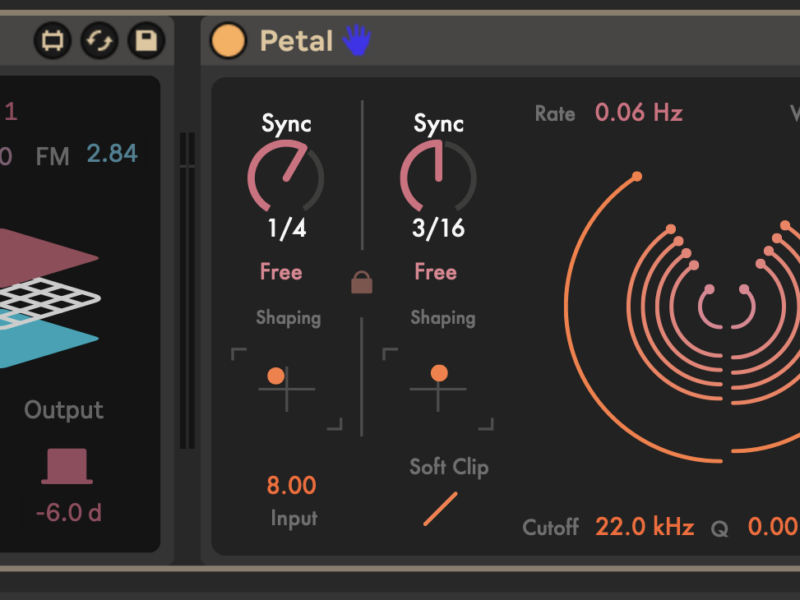
Task: Click the left Sync mode label
Action: point(286,124)
